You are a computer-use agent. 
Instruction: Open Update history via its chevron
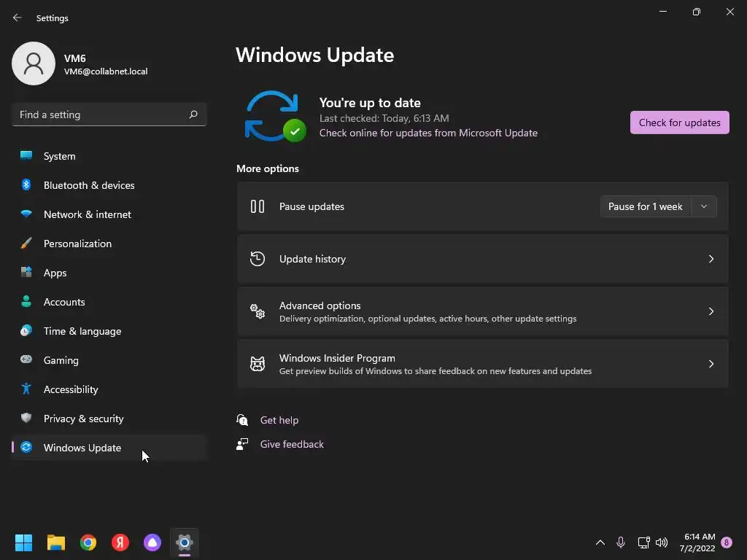(x=711, y=259)
